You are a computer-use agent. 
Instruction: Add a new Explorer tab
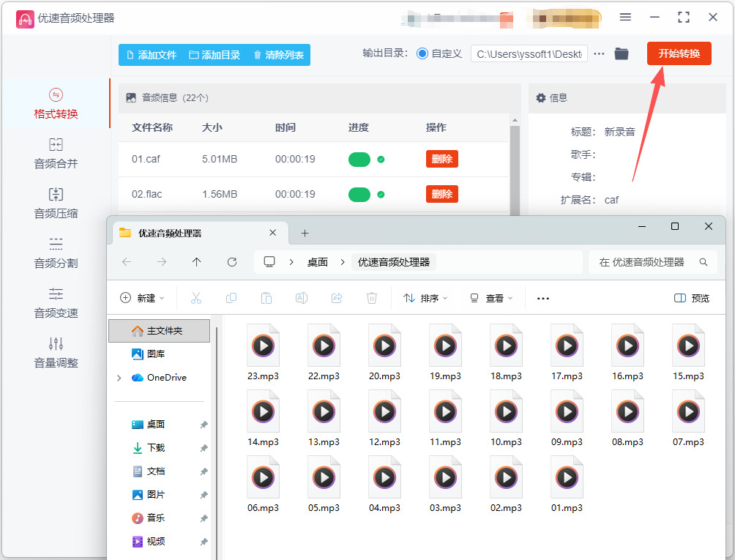(x=305, y=233)
